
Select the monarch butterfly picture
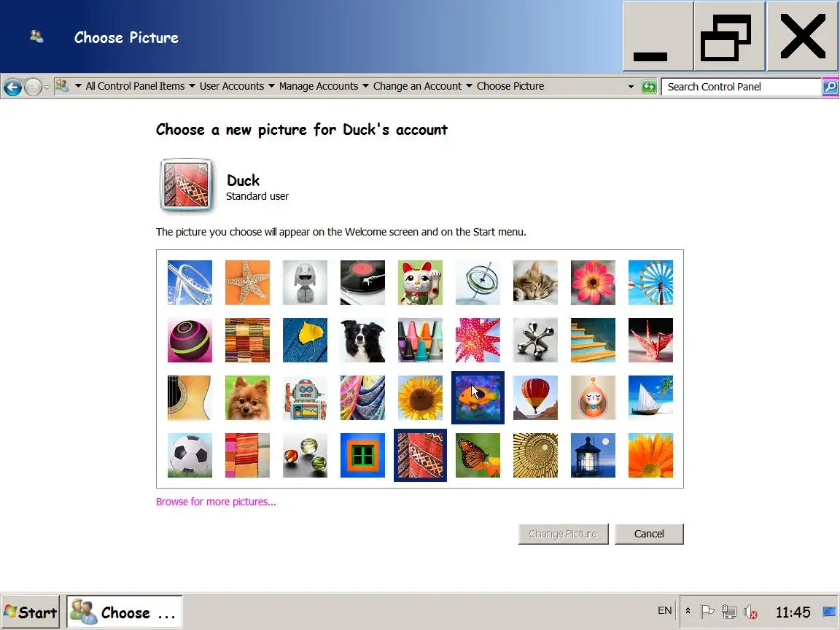pyautogui.click(x=478, y=455)
